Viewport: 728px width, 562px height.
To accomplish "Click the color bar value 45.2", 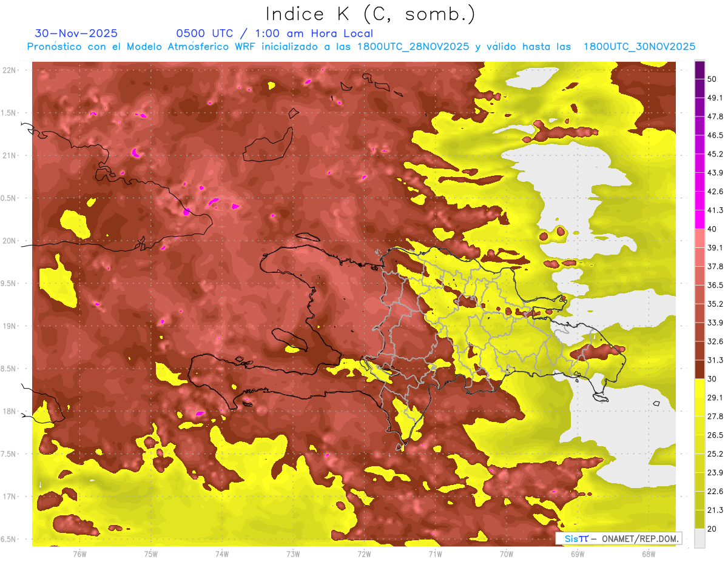I will [715, 154].
